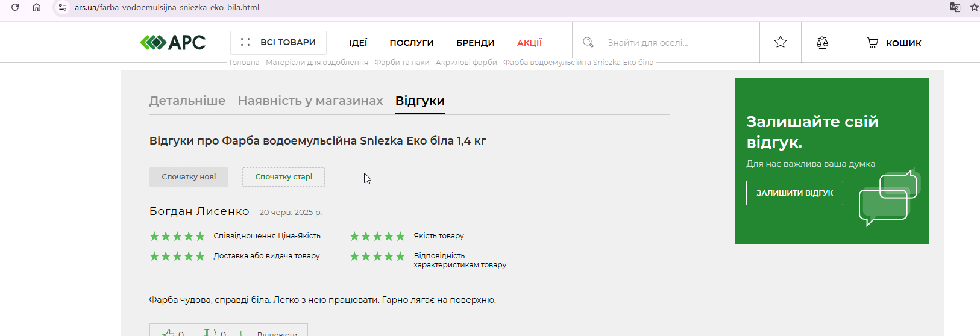980x336 pixels.
Task: Click ЗАЛИШИТИ ВІДГУК button
Action: point(794,193)
